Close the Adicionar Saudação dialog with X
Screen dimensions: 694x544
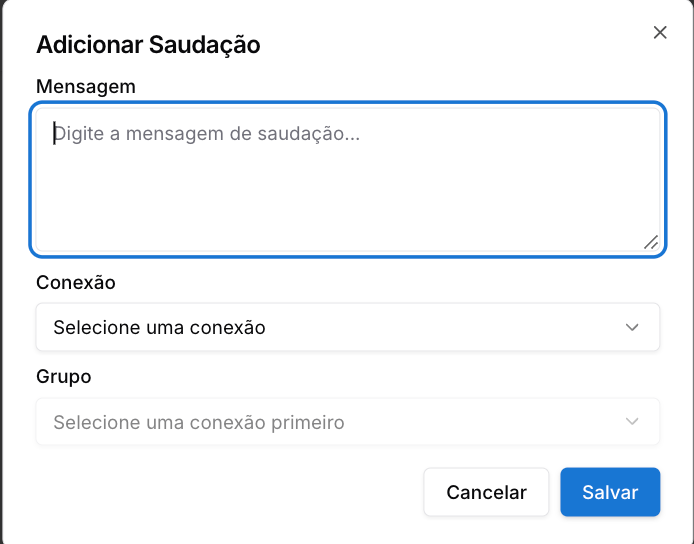660,32
